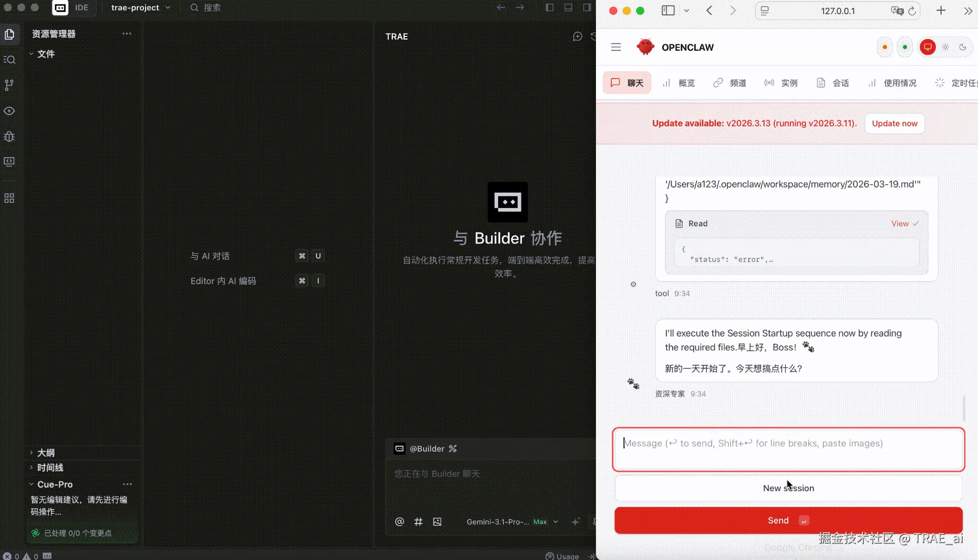Open the remote monitor icon in TRAE activity bar

[x=9, y=162]
